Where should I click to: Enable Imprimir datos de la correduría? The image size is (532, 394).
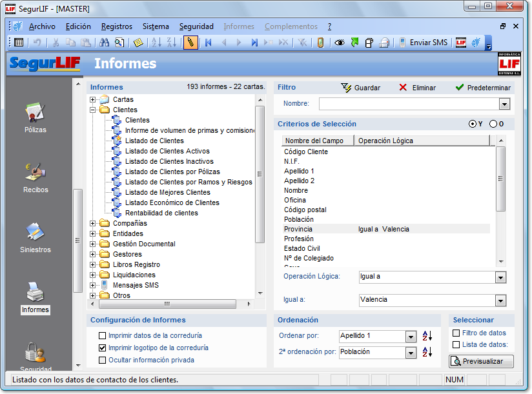click(102, 336)
